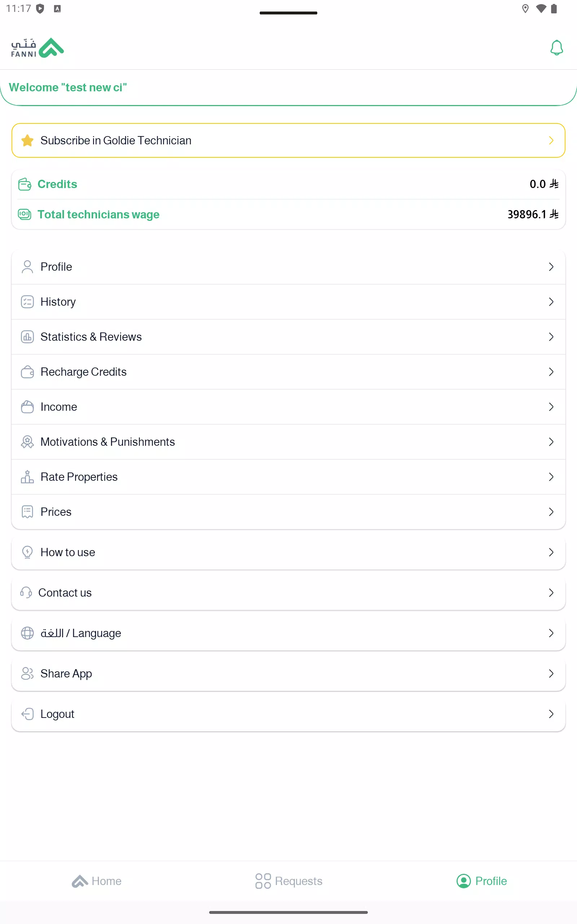The width and height of the screenshot is (577, 924).
Task: Click the Statistics & Reviews chart icon
Action: pyautogui.click(x=27, y=337)
